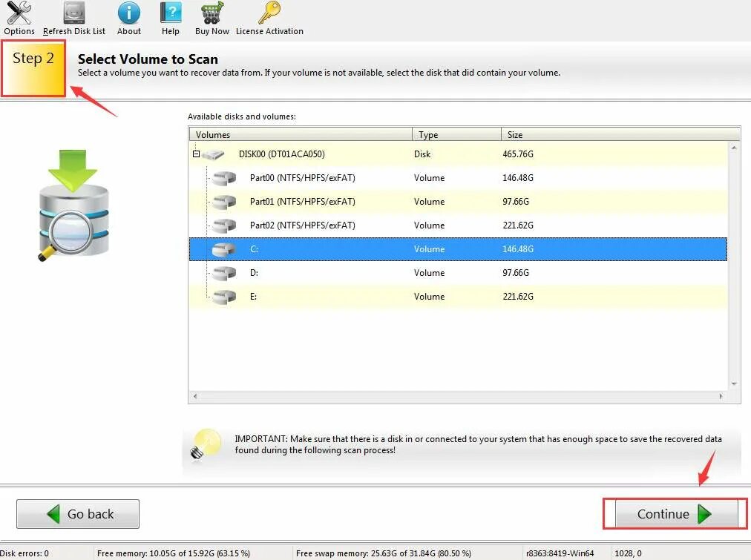Viewport: 751px width, 560px height.
Task: Select Part00 (NTFS/HPFS/exFAT) volume
Action: [459, 178]
